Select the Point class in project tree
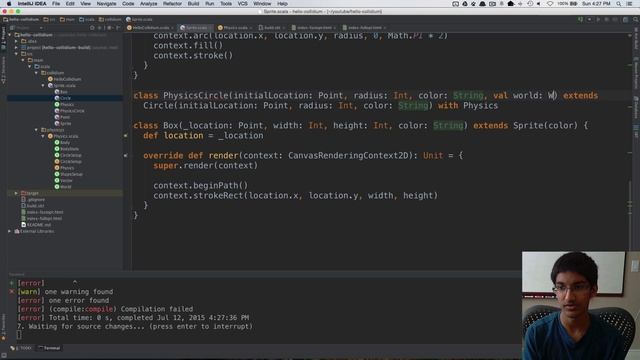Image resolution: width=640 pixels, height=360 pixels. pyautogui.click(x=62, y=117)
